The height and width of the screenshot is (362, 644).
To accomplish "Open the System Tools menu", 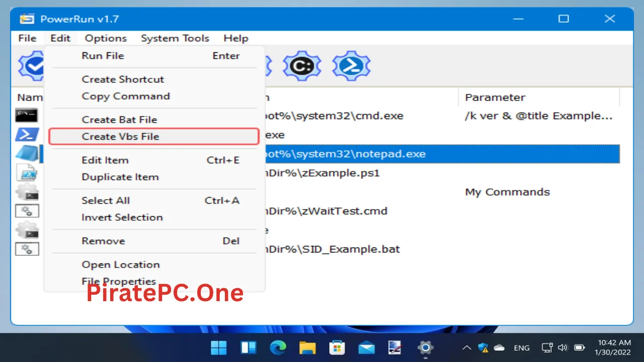I will 175,38.
